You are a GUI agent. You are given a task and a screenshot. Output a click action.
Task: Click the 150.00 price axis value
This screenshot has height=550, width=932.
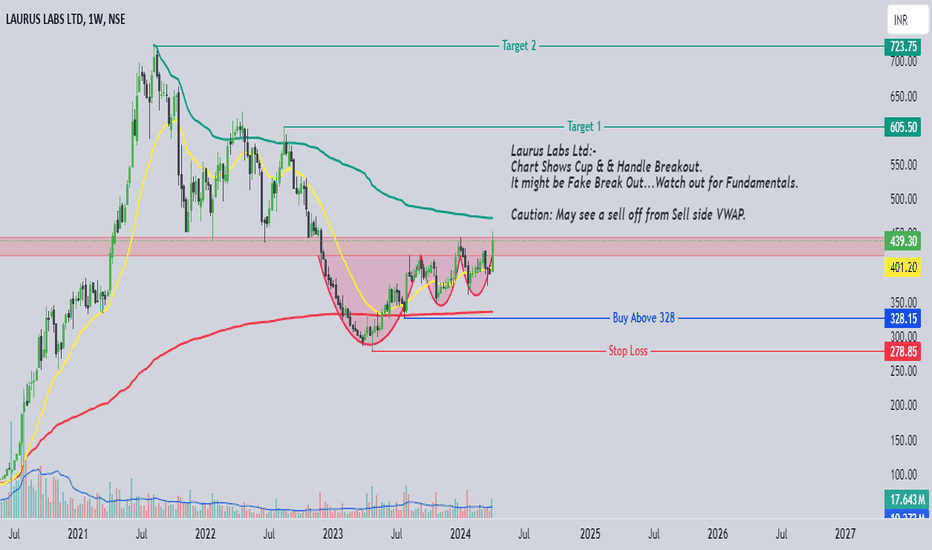(903, 440)
